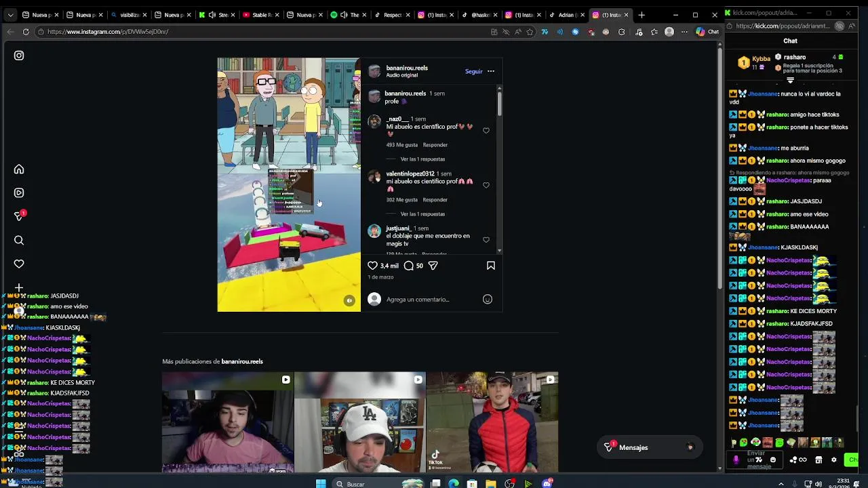Expand replies under valentinlopez0312 comment

(x=422, y=213)
